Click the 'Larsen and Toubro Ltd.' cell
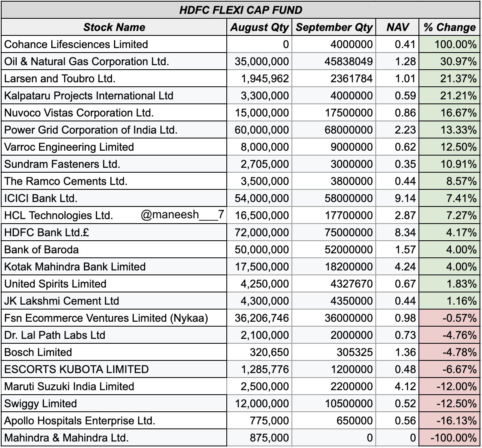Screen dimensions: 482x448 pyautogui.click(x=114, y=79)
